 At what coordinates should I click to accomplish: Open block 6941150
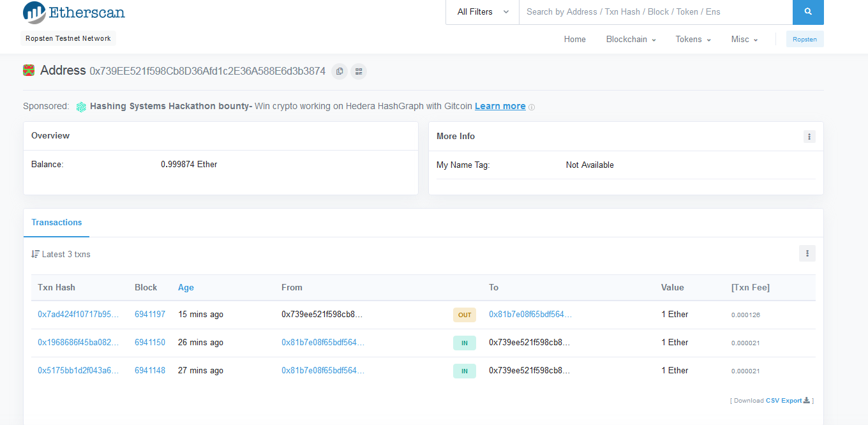tap(150, 343)
